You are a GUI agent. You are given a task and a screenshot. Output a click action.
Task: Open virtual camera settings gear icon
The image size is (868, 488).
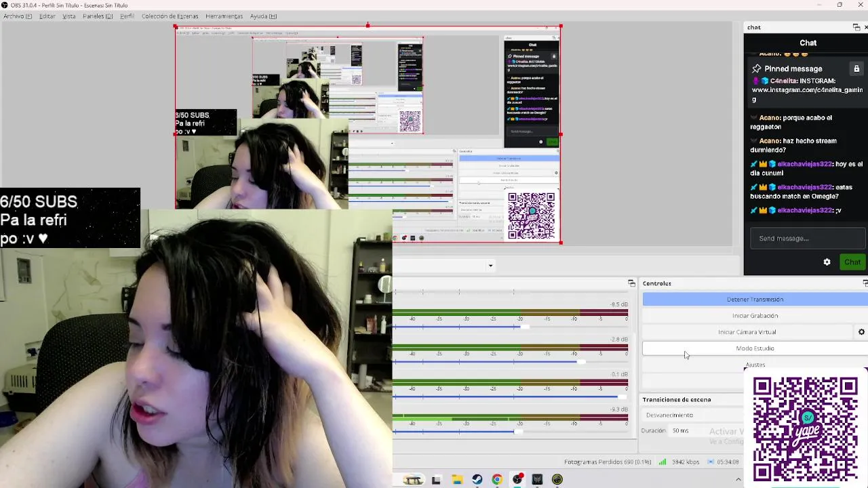pyautogui.click(x=861, y=332)
